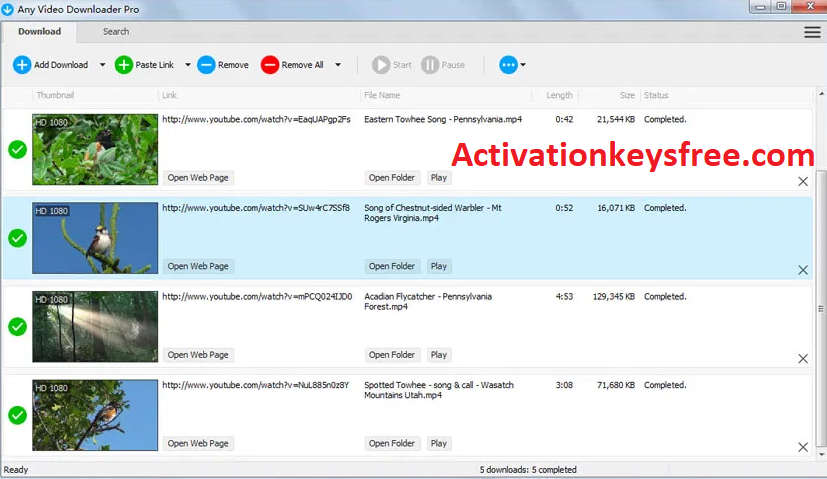Click the Remove All red icon
Screen dimensions: 827x479
click(270, 65)
